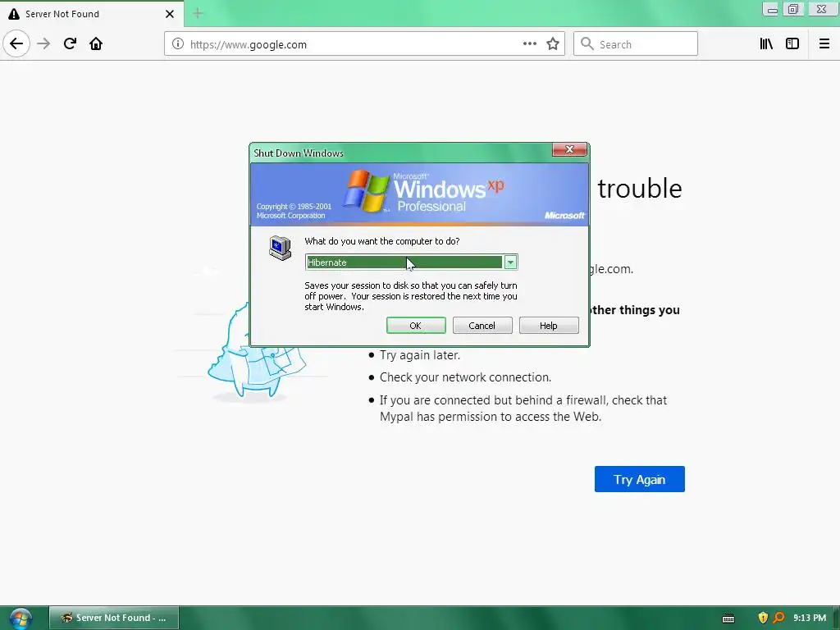Open the Library icon in toolbar
Screen dimensions: 840x630
(x=766, y=44)
